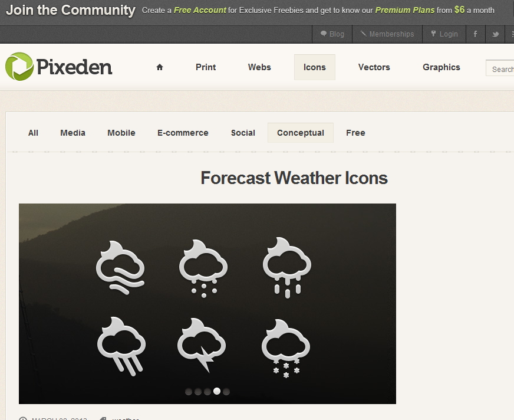Click the Join the Community heading
Viewport: 514px width, 420px height.
pyautogui.click(x=71, y=10)
